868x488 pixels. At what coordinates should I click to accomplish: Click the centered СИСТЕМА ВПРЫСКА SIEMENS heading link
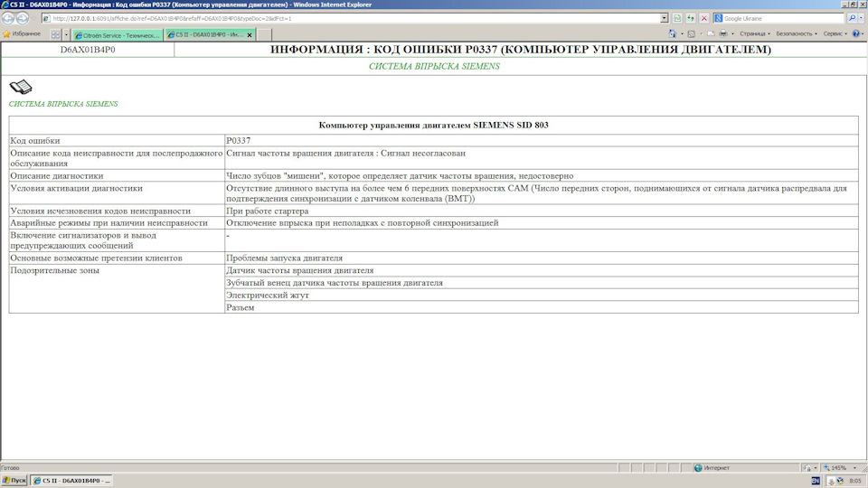(434, 66)
